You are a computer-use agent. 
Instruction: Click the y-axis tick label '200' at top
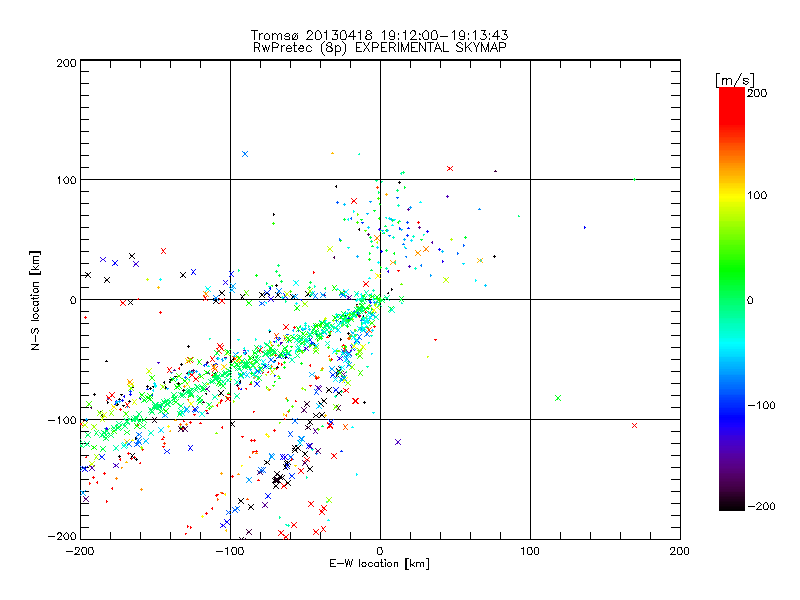[66, 63]
